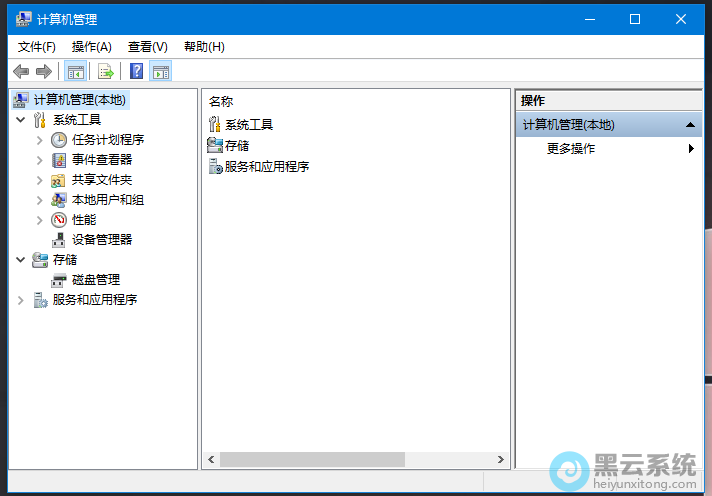
Task: Open the 帮助(H) menu
Action: [x=204, y=47]
